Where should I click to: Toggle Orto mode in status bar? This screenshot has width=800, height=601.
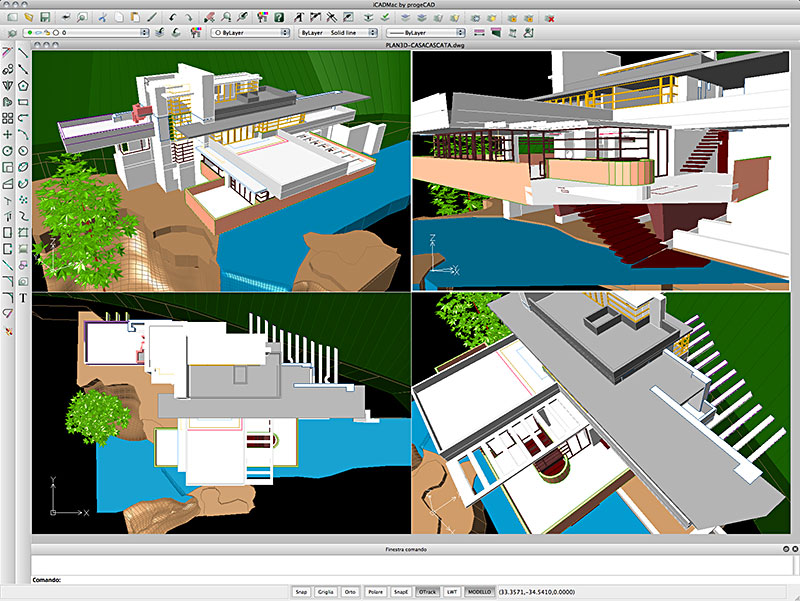coord(349,592)
